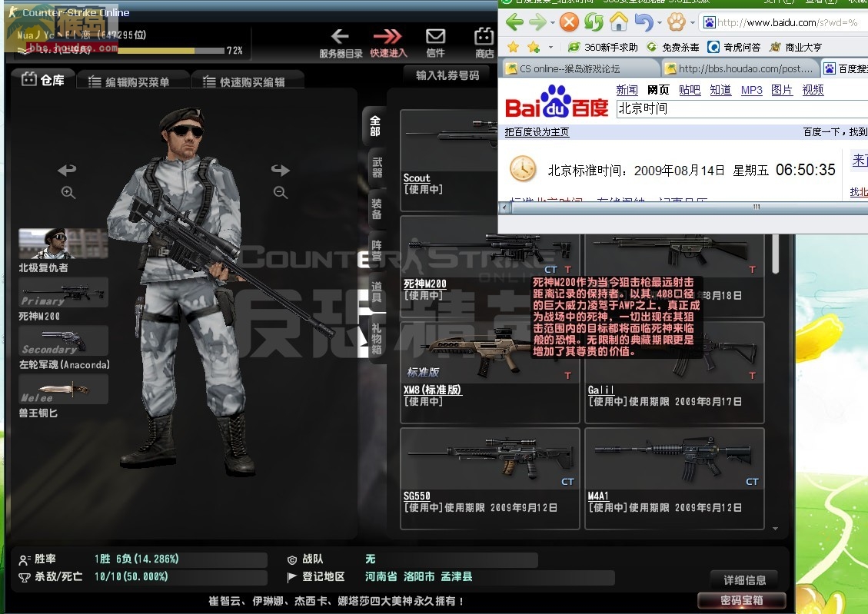The image size is (868, 614).
Task: Open the dropdown next to paw icon
Action: (x=692, y=23)
